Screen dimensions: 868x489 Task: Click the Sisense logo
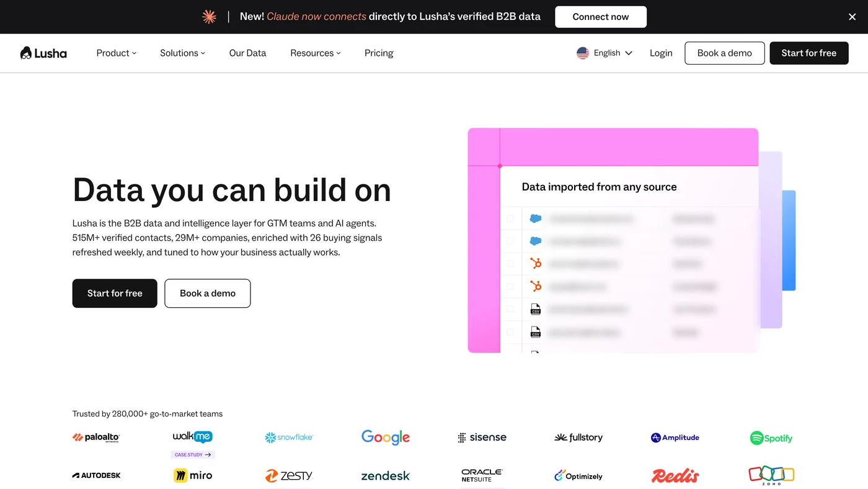point(482,437)
